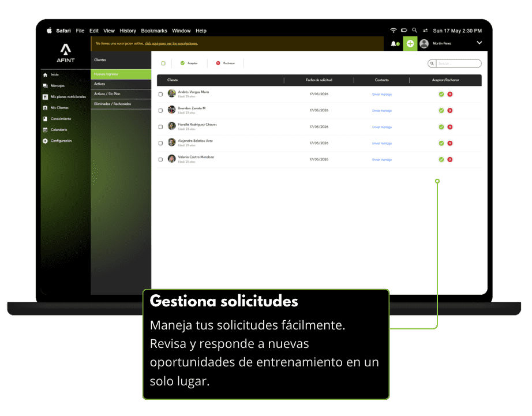Open Configuración settings gear

[57, 141]
